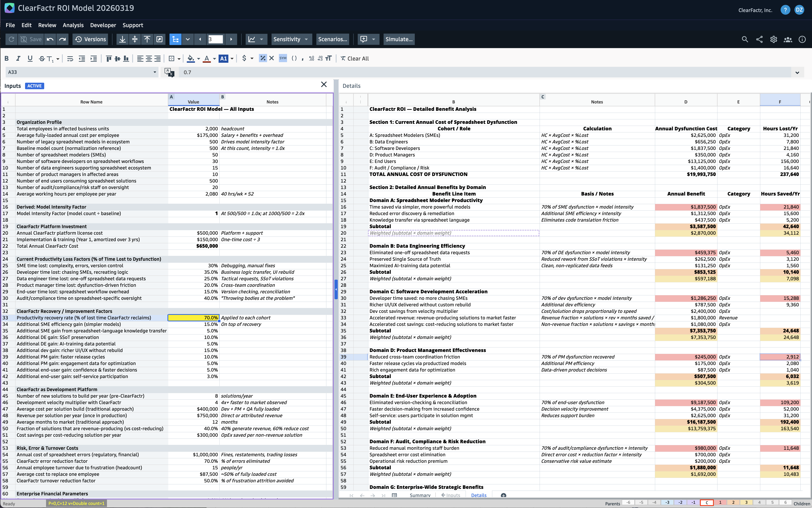Open the Analysis menu

pos(73,25)
